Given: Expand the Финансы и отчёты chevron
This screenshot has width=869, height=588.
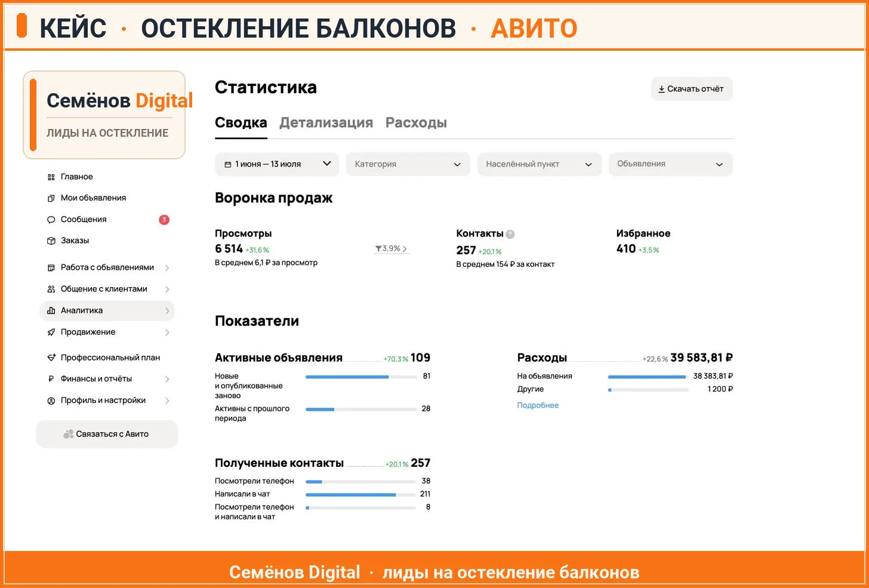Looking at the screenshot, I should (167, 379).
